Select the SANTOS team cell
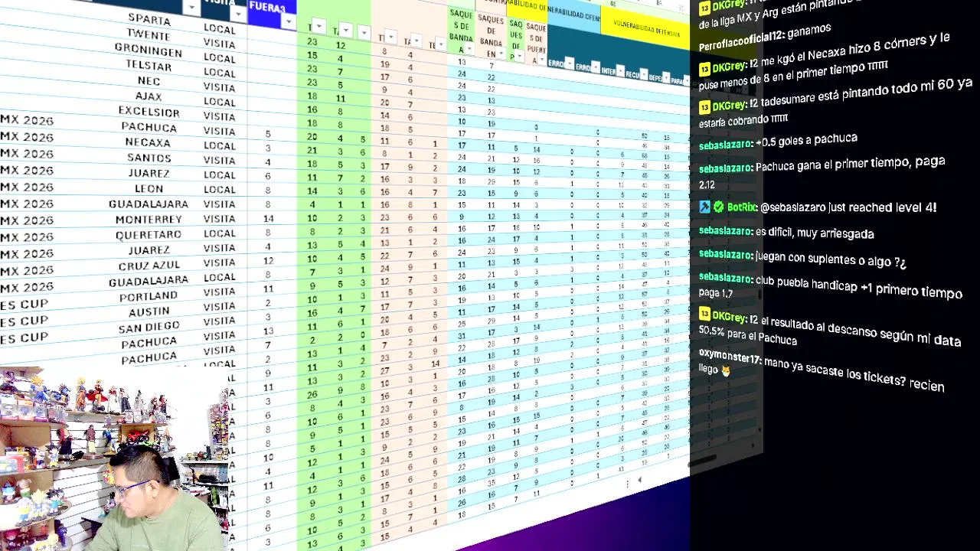Image resolution: width=980 pixels, height=551 pixels. click(149, 158)
